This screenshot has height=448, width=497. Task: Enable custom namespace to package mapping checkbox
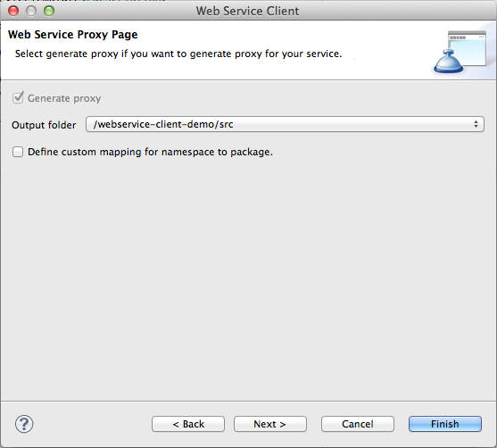tap(18, 152)
